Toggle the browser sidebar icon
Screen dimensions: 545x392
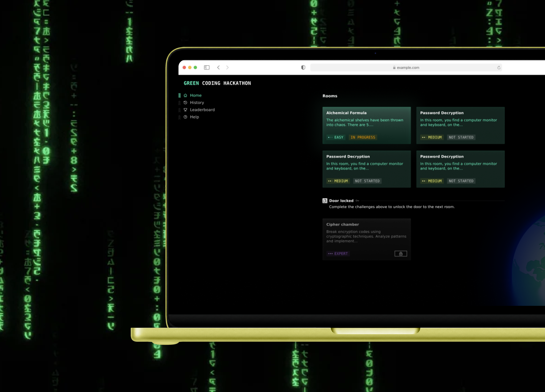pos(207,68)
